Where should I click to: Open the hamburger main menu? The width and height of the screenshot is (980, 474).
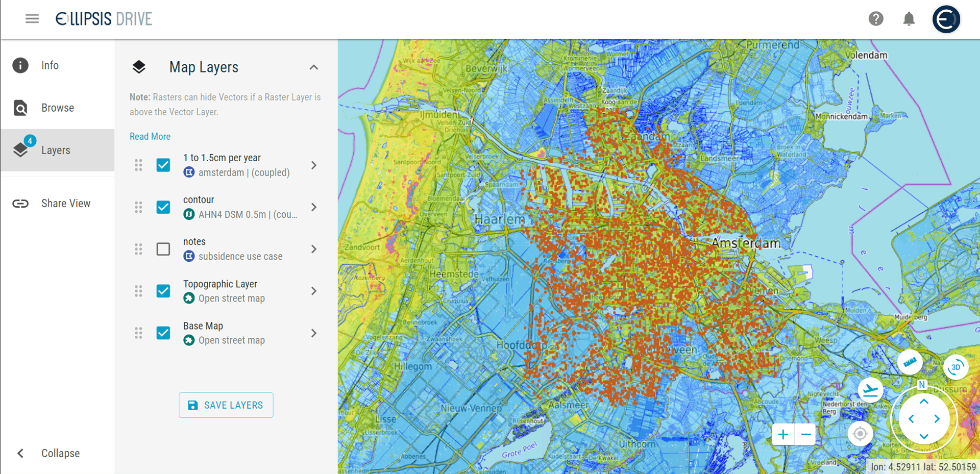tap(32, 19)
